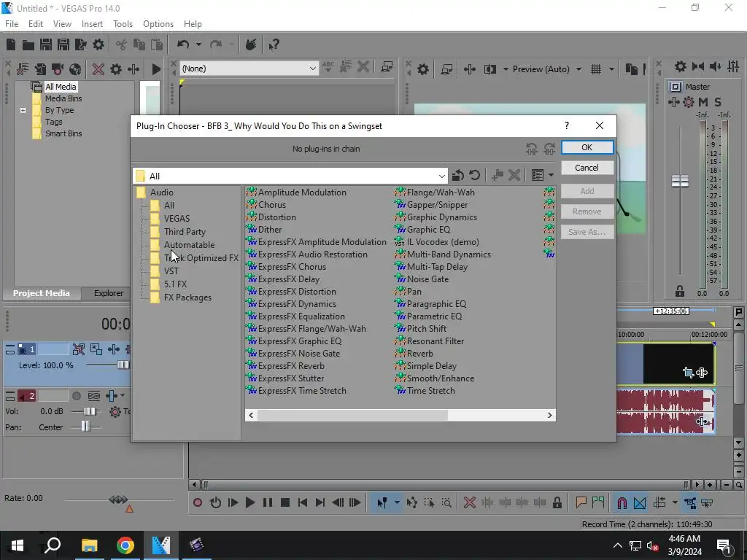Toggle Auto Crossfades icon

tap(640, 503)
